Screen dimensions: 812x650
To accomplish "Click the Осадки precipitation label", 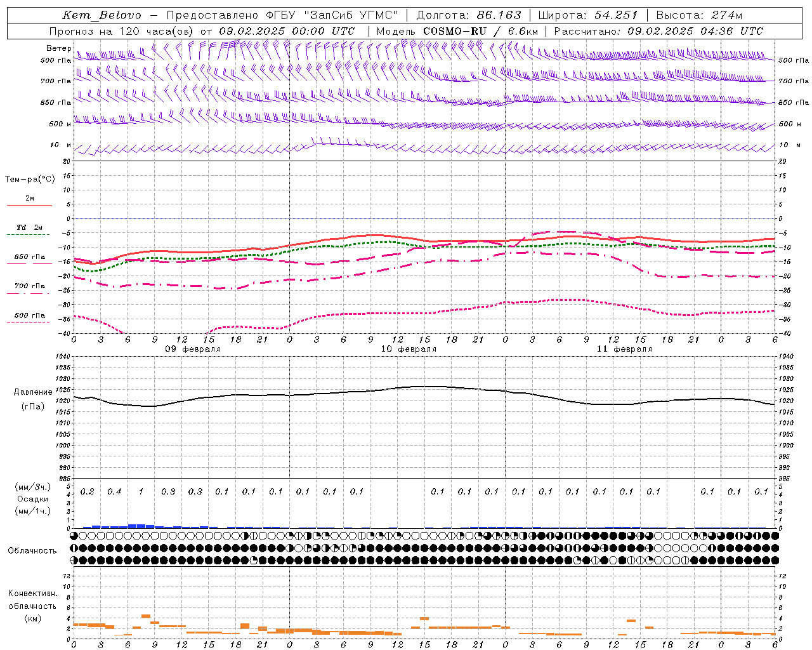I will click(x=33, y=499).
